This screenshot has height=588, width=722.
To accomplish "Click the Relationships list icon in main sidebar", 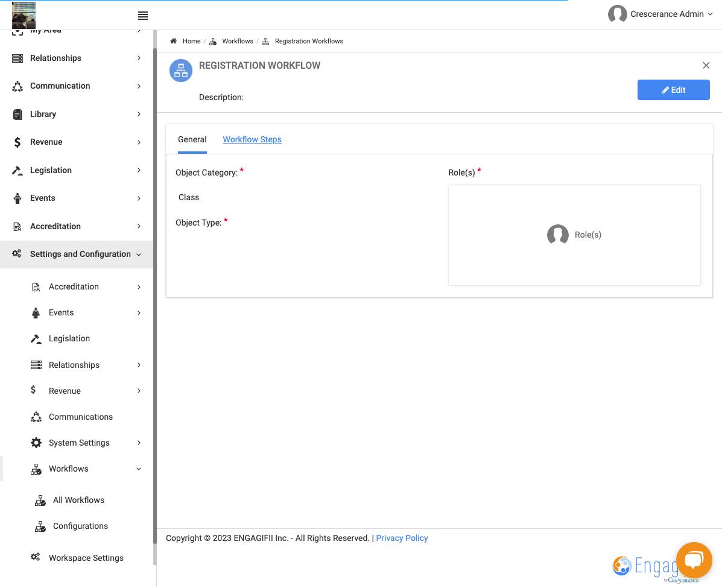I will tap(17, 58).
